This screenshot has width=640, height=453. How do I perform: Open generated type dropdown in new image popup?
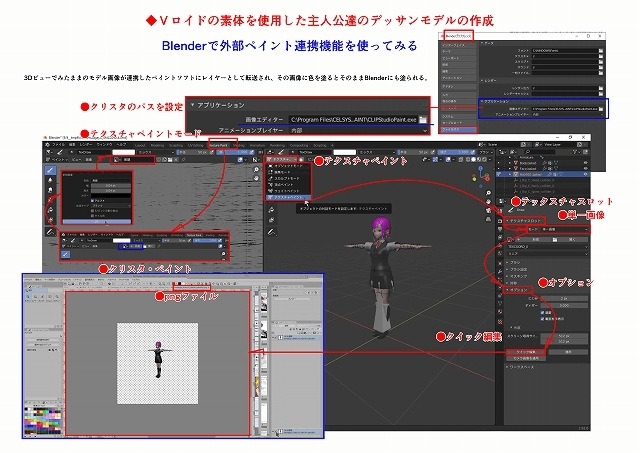(111, 206)
